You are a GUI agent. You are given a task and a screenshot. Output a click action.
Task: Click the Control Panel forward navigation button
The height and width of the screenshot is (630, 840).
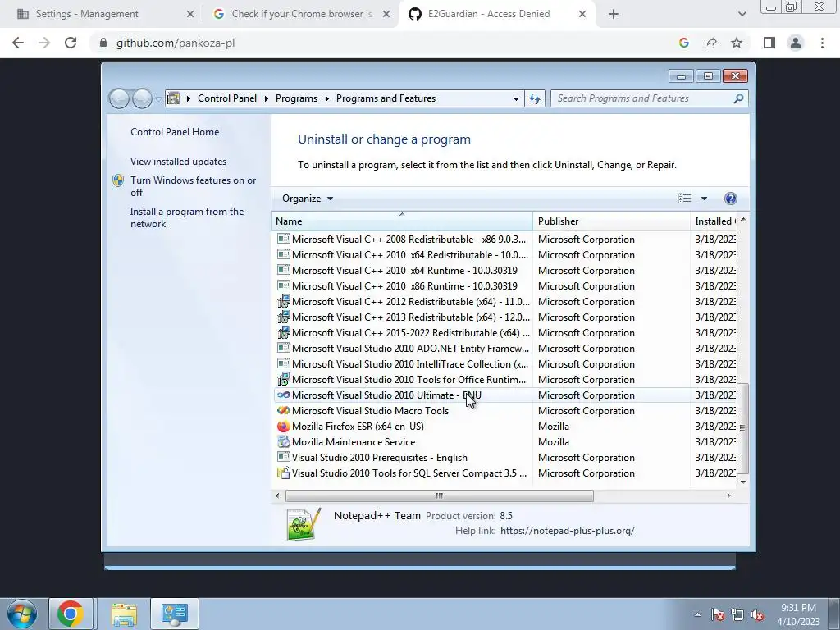coord(142,98)
